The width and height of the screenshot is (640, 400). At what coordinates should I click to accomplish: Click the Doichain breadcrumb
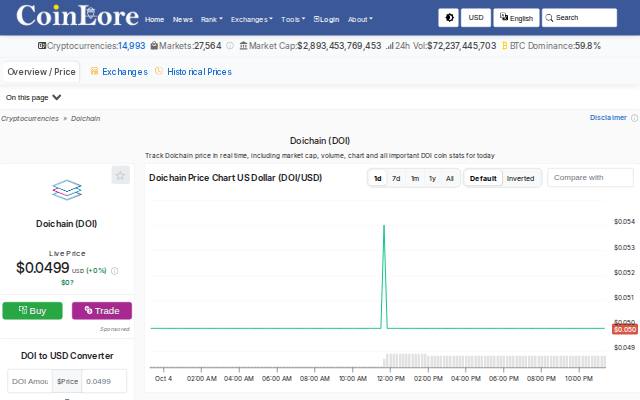[85, 118]
